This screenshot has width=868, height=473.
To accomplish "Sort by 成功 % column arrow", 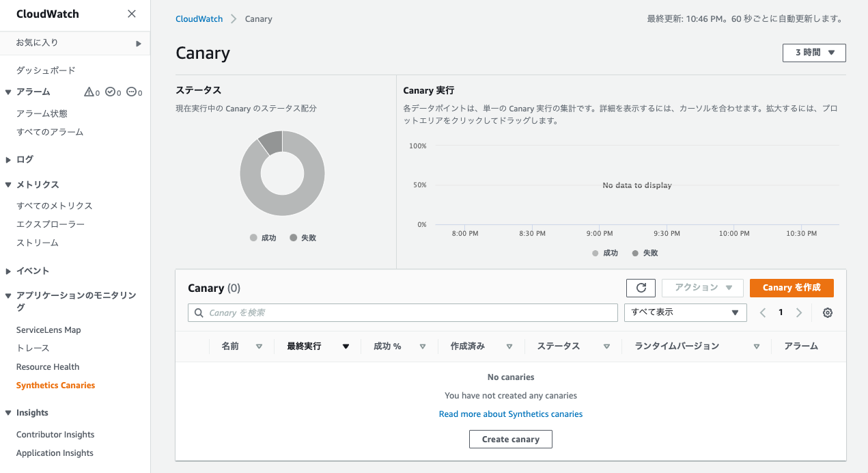I will click(423, 347).
